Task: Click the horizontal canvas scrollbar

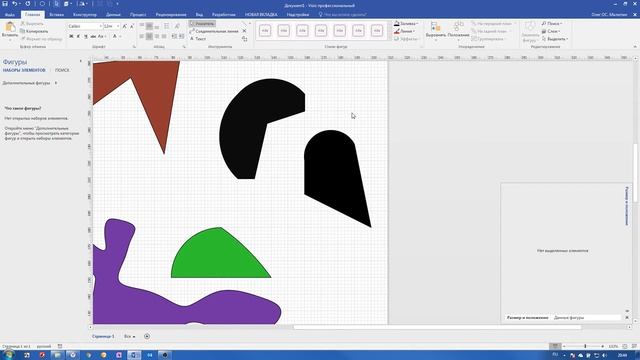Action: [x=437, y=327]
